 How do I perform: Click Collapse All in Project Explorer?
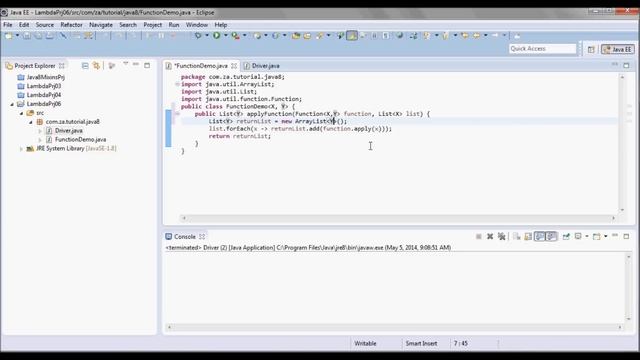point(85,65)
